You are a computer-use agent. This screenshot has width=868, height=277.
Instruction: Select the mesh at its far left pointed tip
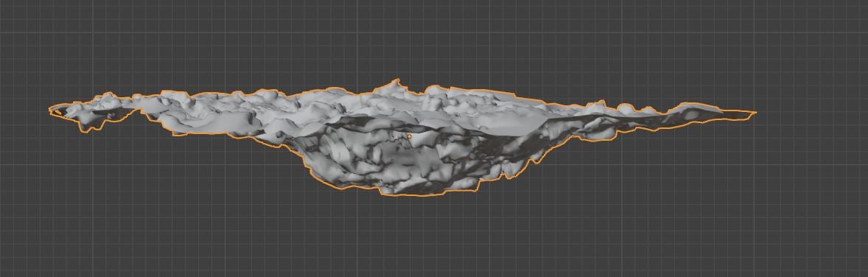click(55, 111)
